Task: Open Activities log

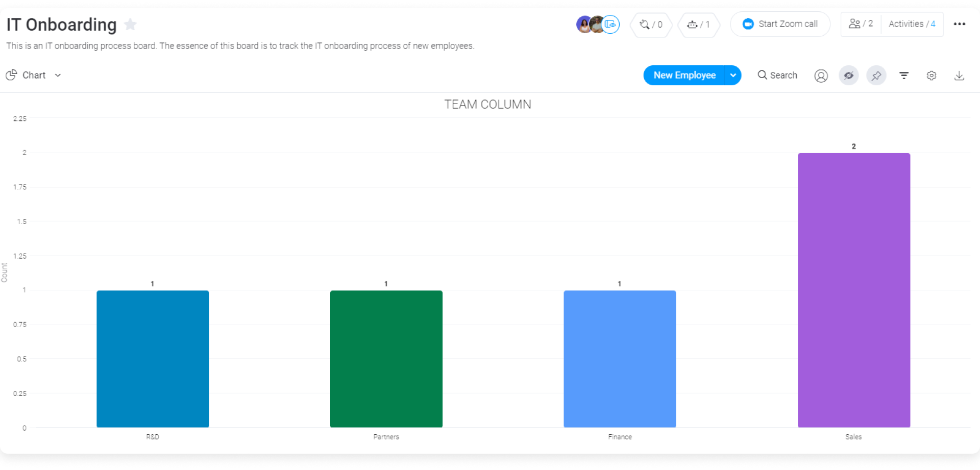Action: pyautogui.click(x=912, y=24)
